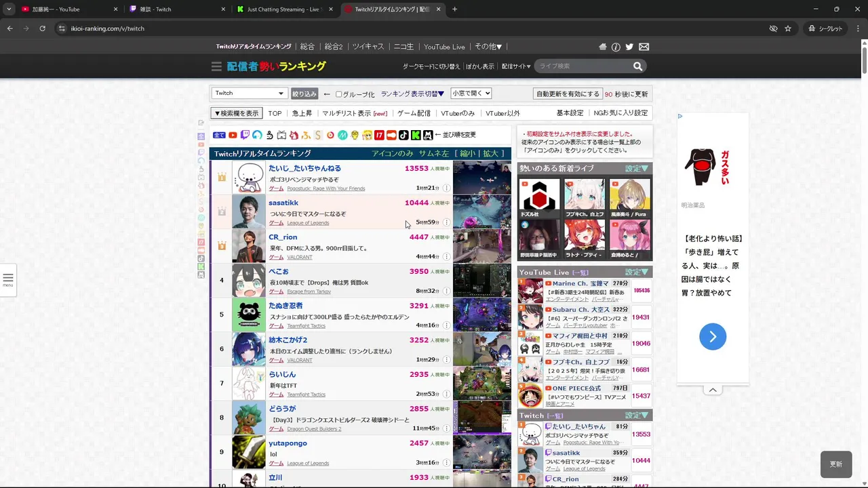
Task: Open the options dots on yutapongo row
Action: (x=446, y=463)
